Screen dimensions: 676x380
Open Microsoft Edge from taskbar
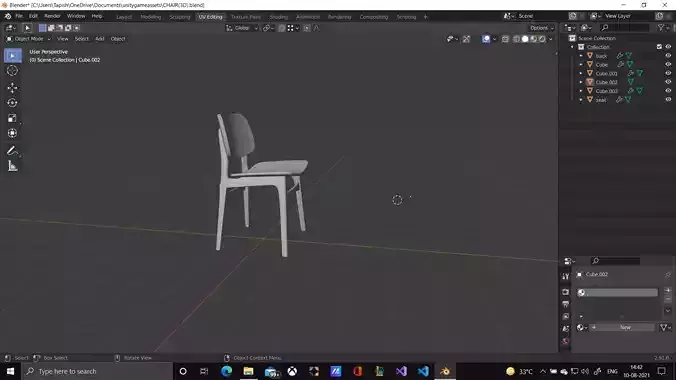point(226,371)
